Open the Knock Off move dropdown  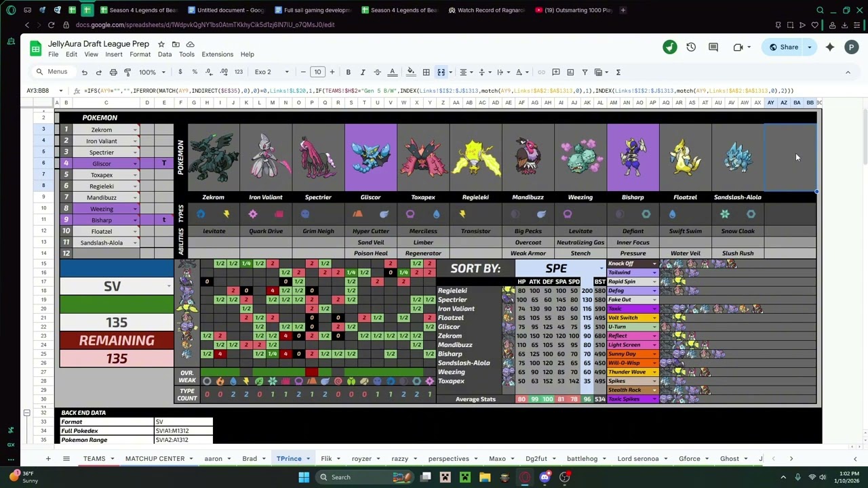(x=654, y=264)
